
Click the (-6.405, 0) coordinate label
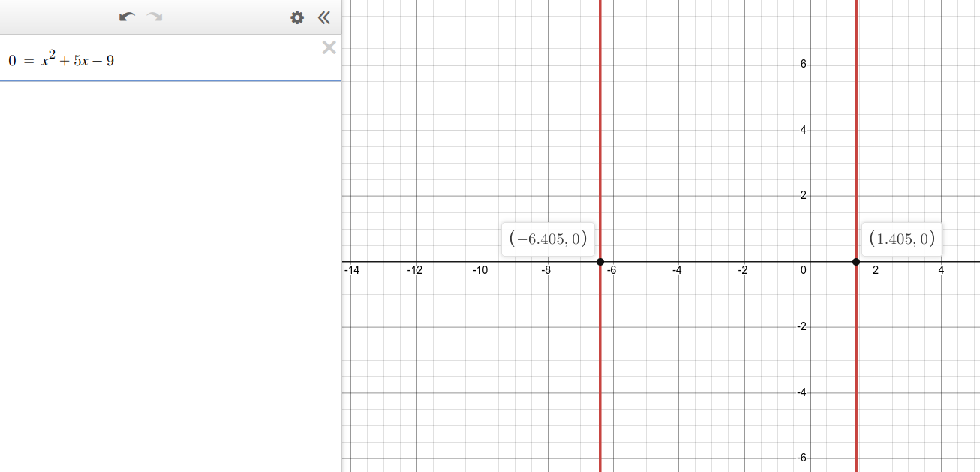point(548,239)
